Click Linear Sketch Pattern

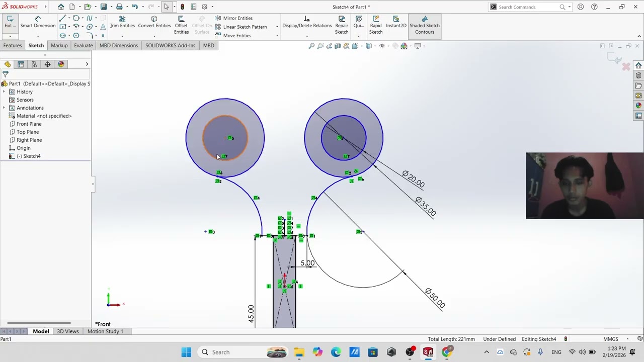240,27
